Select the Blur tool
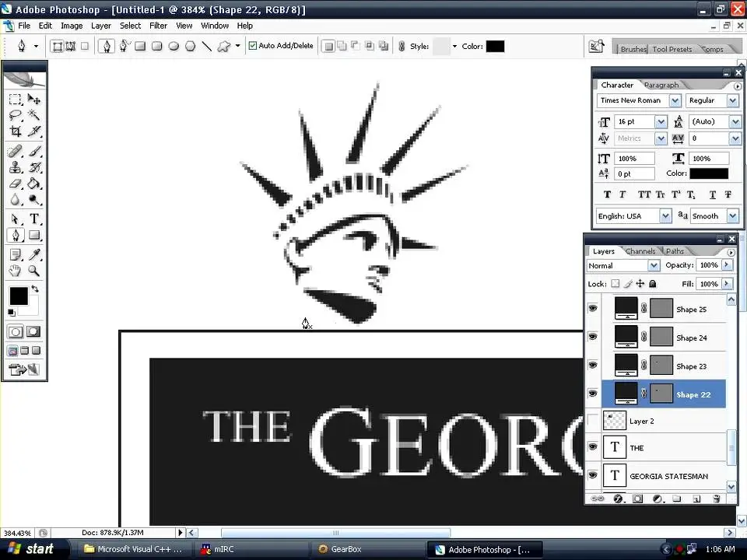The width and height of the screenshot is (747, 560). point(16,200)
